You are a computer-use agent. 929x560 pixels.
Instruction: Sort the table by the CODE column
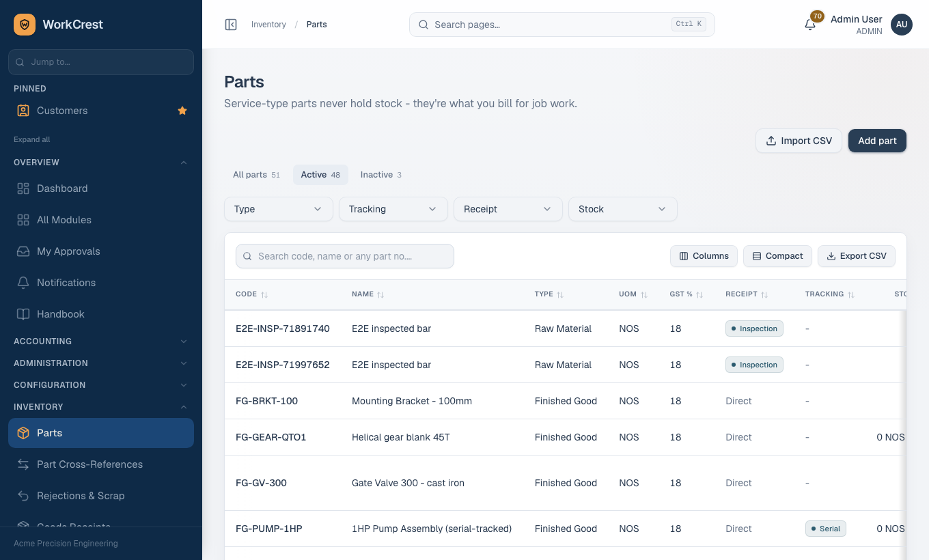[x=252, y=294]
